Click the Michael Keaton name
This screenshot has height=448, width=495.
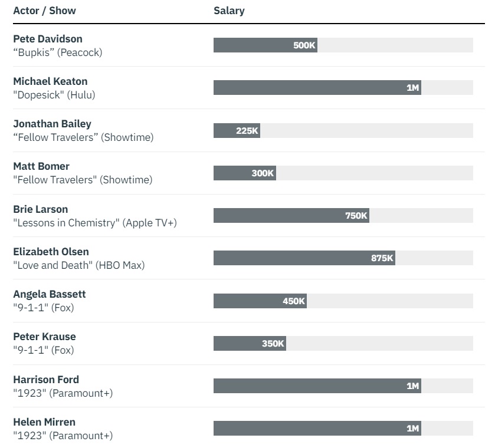(50, 81)
